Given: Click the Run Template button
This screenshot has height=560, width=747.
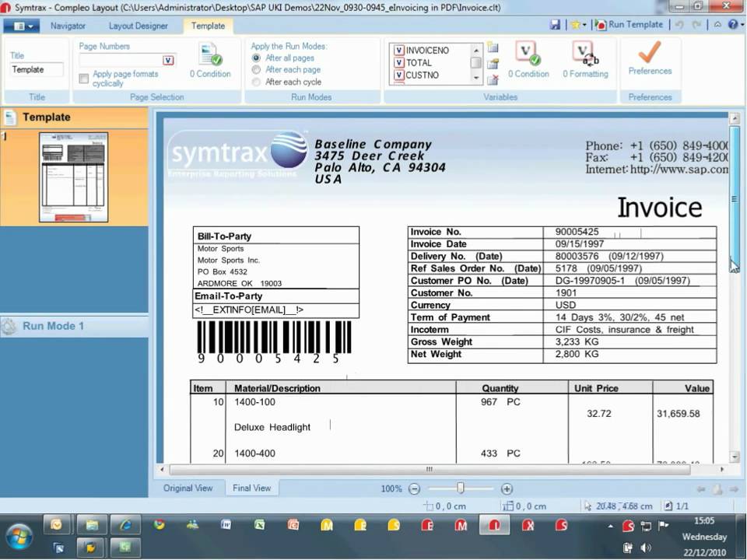Looking at the screenshot, I should click(629, 25).
